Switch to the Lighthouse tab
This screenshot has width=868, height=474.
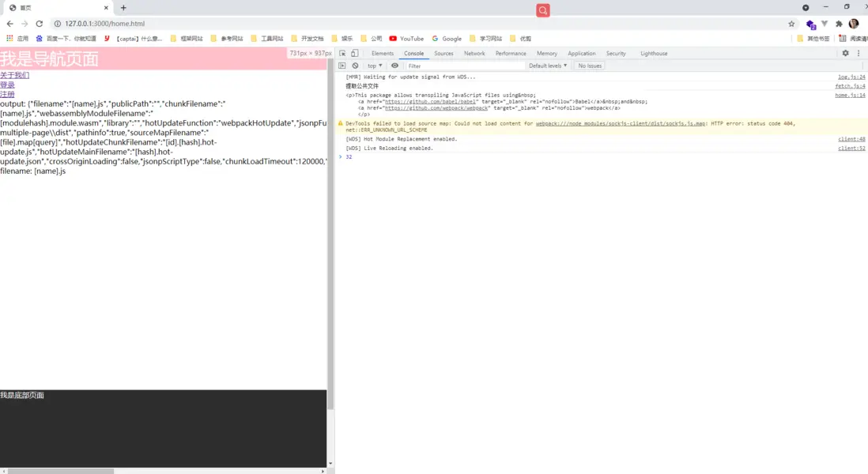(654, 54)
